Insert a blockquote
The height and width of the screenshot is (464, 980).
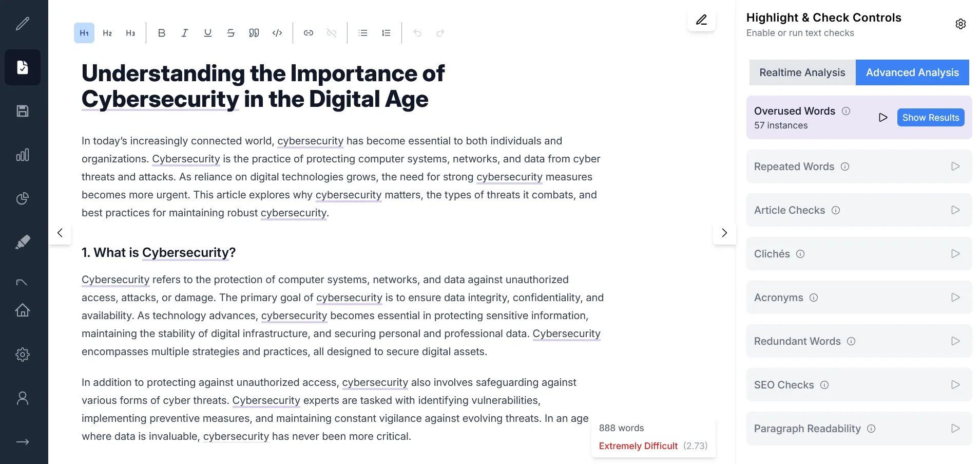(254, 33)
